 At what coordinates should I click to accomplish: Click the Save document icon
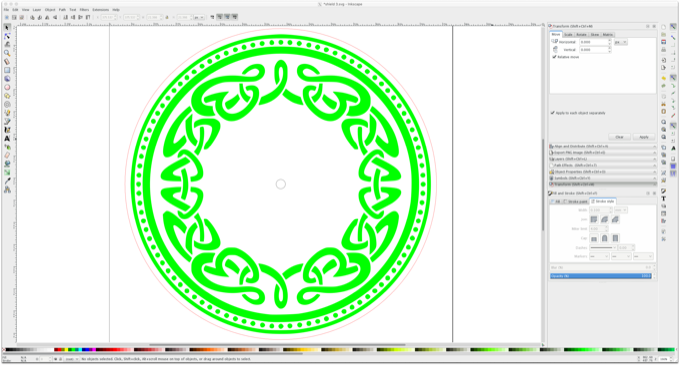(664, 42)
